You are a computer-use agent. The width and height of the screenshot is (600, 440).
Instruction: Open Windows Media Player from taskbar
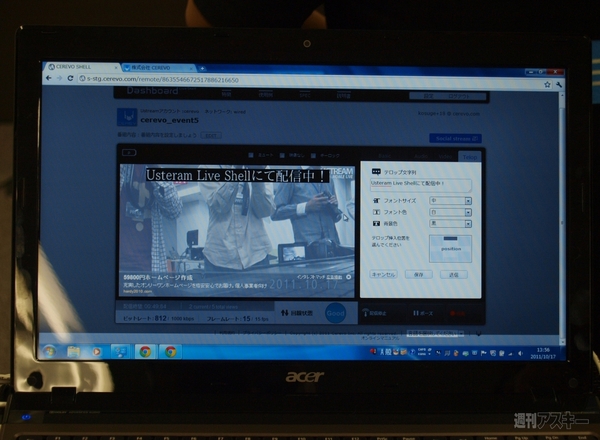[x=96, y=351]
